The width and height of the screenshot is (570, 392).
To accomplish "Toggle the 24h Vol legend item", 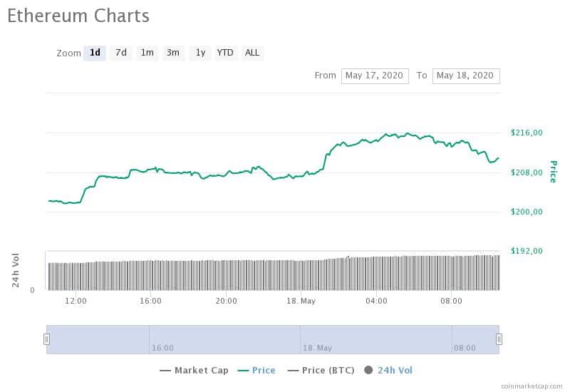I will click(x=388, y=371).
